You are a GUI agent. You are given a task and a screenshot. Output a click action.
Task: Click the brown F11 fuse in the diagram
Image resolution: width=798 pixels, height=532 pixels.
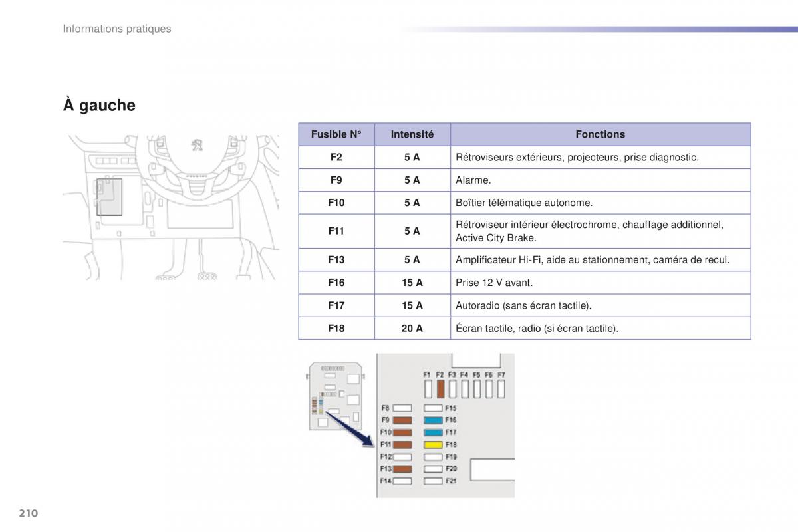(402, 444)
